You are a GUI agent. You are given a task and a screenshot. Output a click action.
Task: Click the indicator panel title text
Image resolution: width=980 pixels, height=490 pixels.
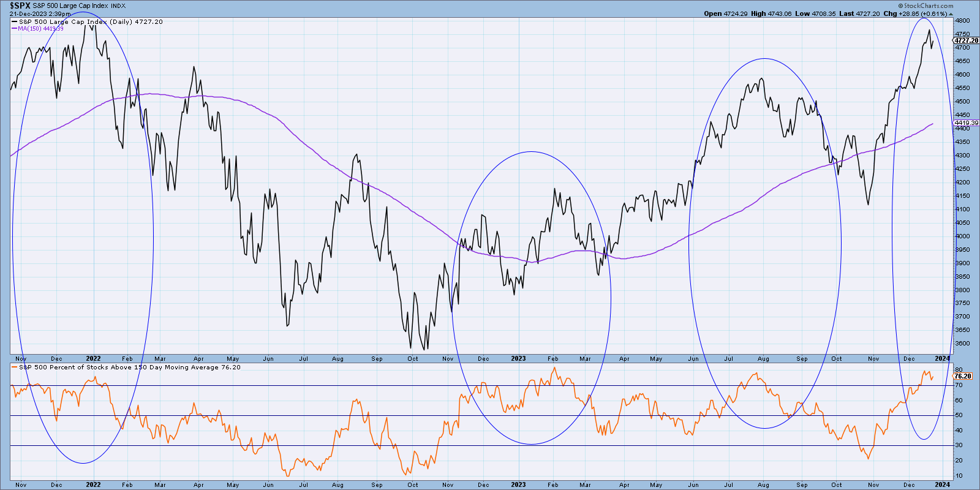(x=129, y=367)
